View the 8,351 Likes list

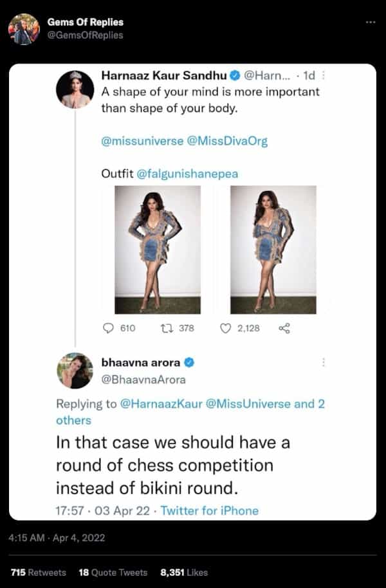[x=183, y=572]
